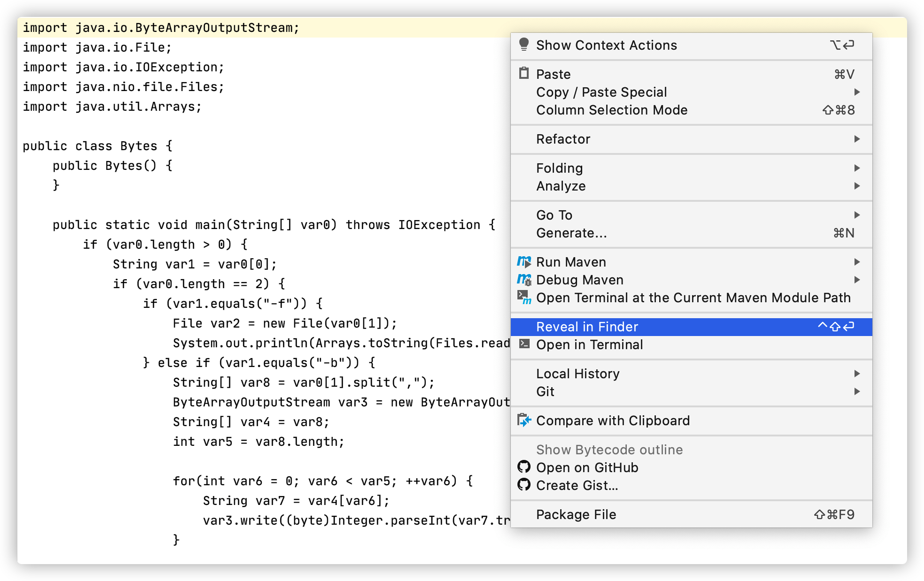
Task: Click the Maven terminal icon
Action: (x=524, y=297)
